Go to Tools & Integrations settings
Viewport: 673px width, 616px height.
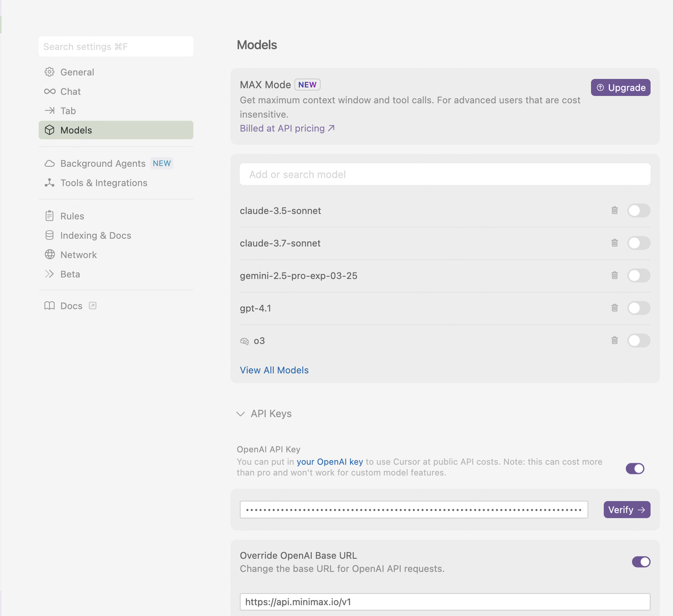pyautogui.click(x=104, y=183)
